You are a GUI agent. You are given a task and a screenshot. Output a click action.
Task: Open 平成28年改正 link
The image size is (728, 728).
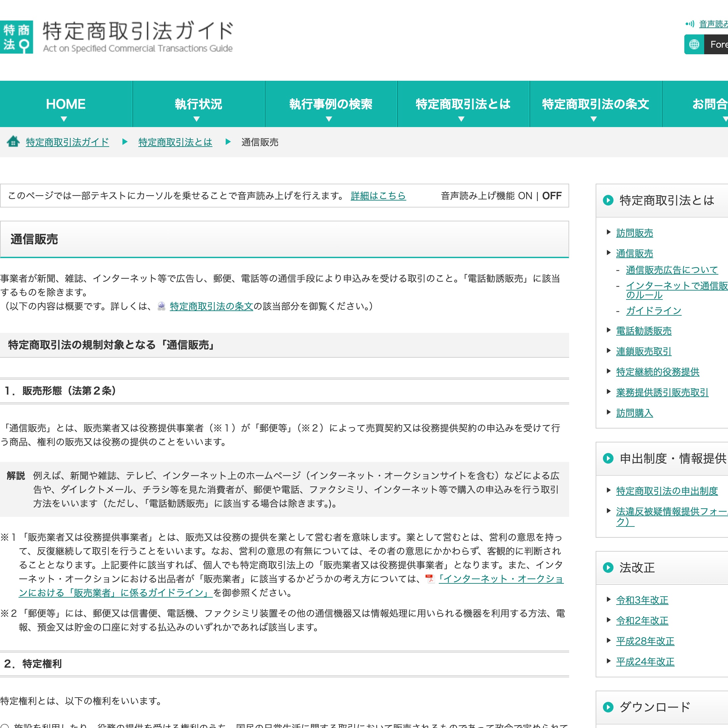[645, 641]
